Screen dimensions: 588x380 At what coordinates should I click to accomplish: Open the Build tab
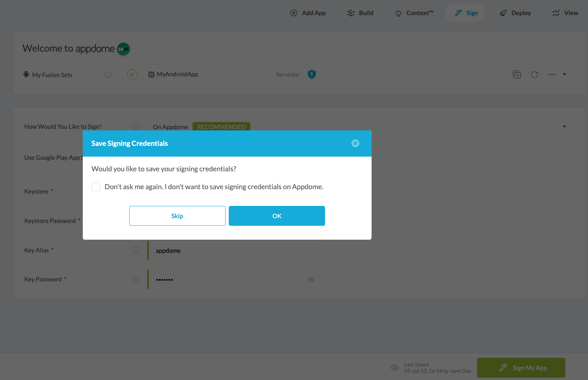click(x=360, y=13)
